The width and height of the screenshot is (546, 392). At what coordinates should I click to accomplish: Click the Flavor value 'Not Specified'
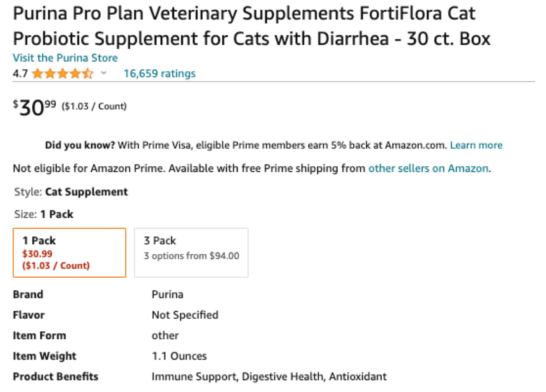point(185,315)
